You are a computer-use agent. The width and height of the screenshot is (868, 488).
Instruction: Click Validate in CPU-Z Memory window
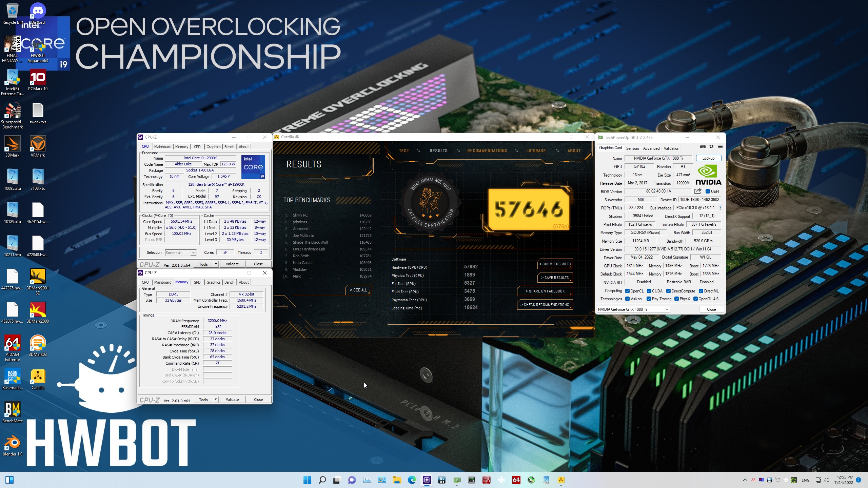pyautogui.click(x=232, y=399)
